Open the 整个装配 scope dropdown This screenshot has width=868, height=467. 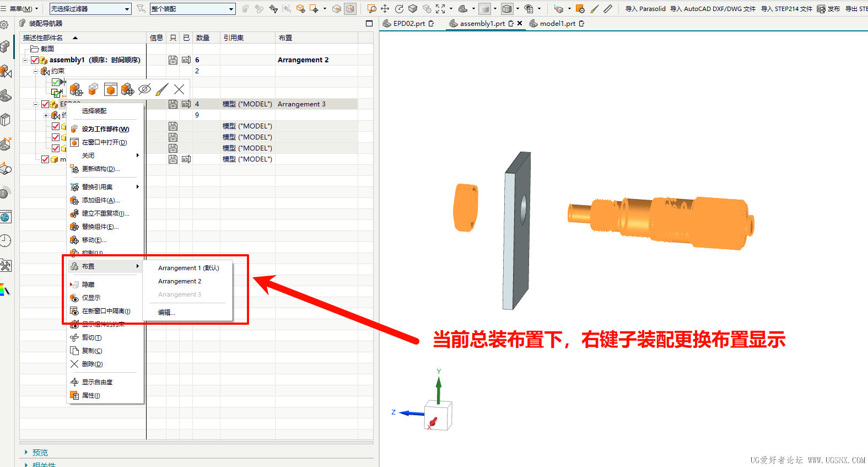[x=192, y=9]
